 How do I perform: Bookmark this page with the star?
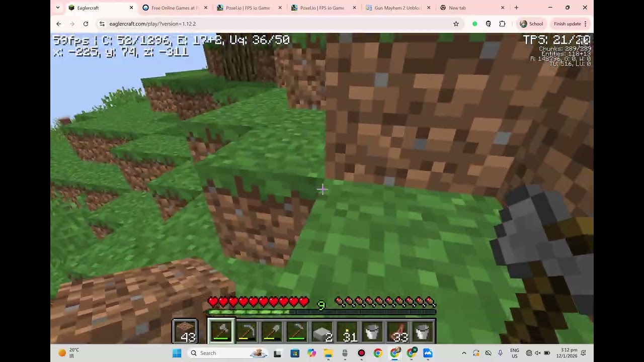pyautogui.click(x=456, y=24)
